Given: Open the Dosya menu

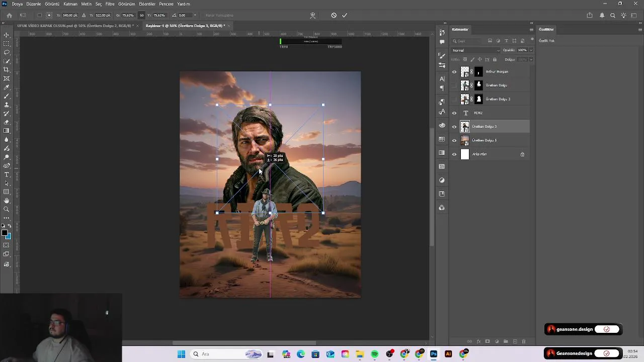Looking at the screenshot, I should click(x=17, y=4).
